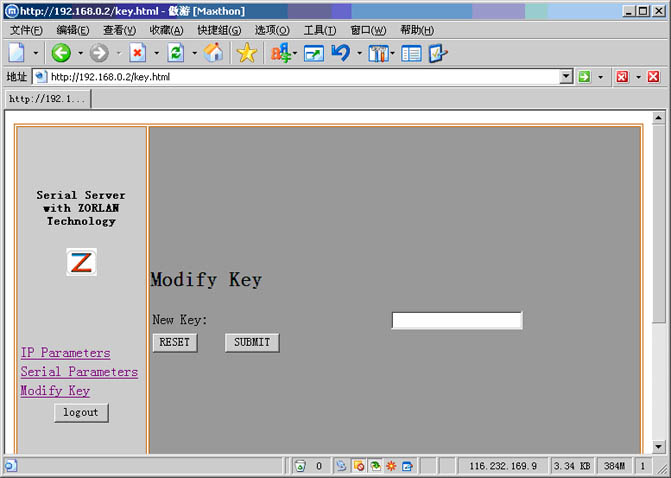Open the 工具(T) menu
The image size is (671, 478).
click(319, 30)
